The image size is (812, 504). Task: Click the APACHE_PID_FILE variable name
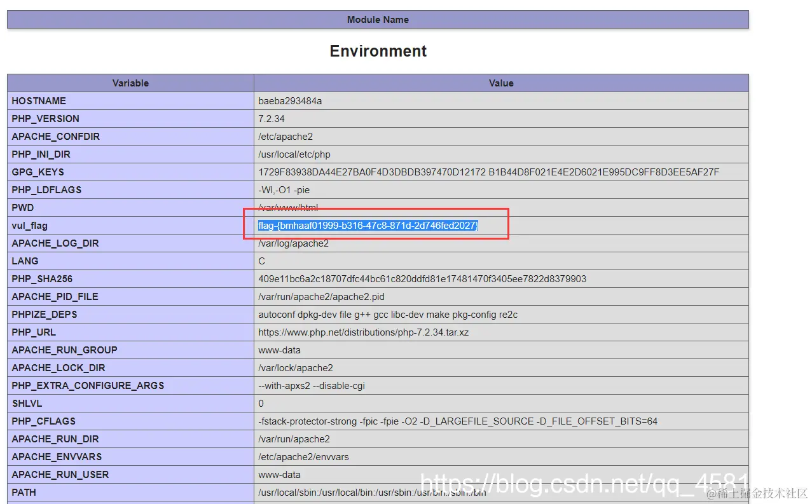pos(55,297)
